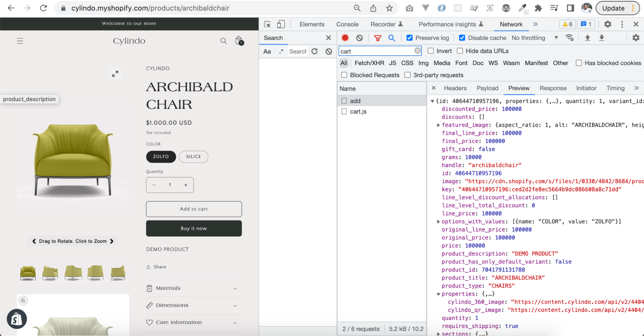The width and height of the screenshot is (644, 336).
Task: Open network conditions wifi icon
Action: pyautogui.click(x=570, y=38)
